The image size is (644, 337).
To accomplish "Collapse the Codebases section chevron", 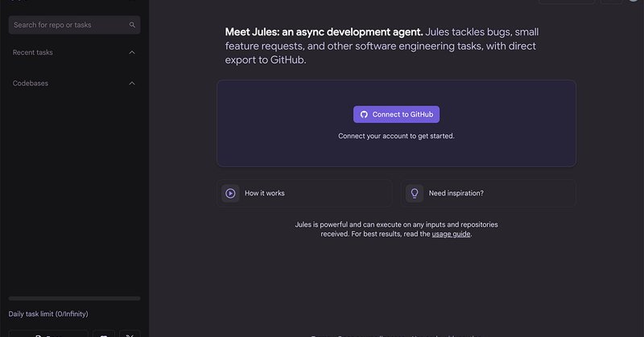I will (132, 84).
